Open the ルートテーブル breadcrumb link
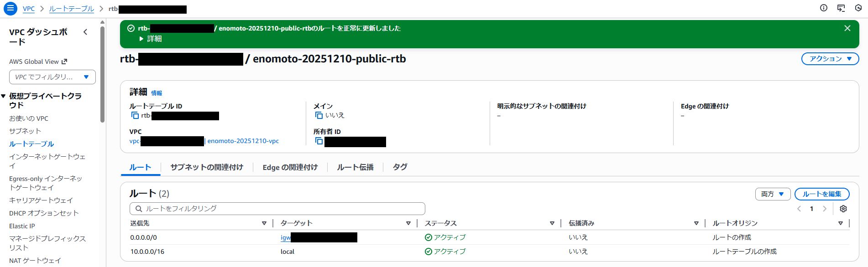This screenshot has width=868, height=267. (72, 9)
